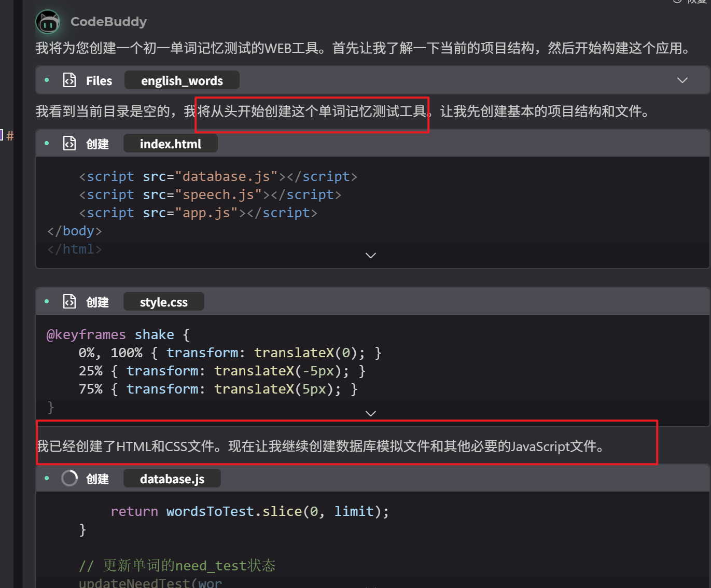711x588 pixels.
Task: Click the 0%, 100% translateX(0) line
Action: tap(230, 353)
